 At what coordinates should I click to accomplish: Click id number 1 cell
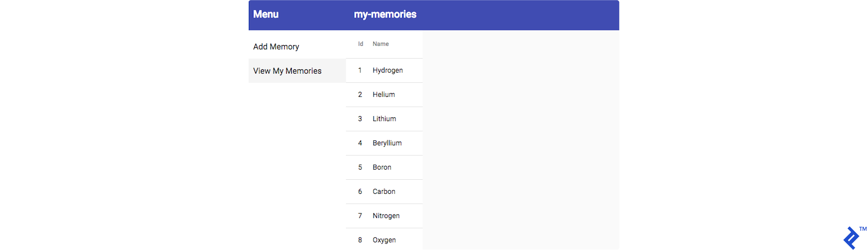[360, 70]
